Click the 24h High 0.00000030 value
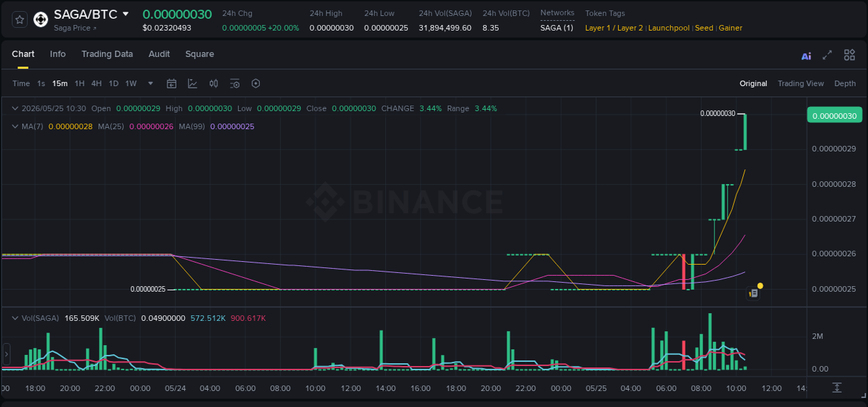This screenshot has height=407, width=868. pyautogui.click(x=331, y=28)
